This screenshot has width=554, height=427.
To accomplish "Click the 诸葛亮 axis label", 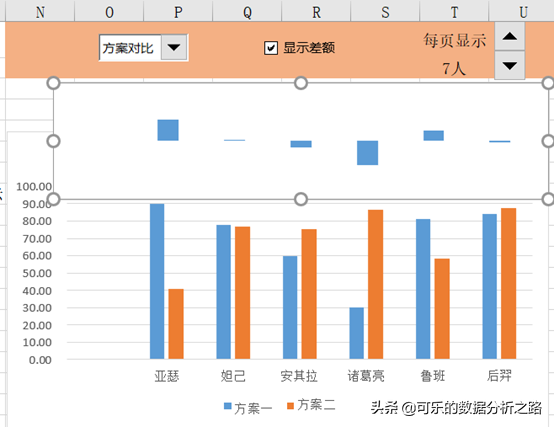I will tap(366, 376).
